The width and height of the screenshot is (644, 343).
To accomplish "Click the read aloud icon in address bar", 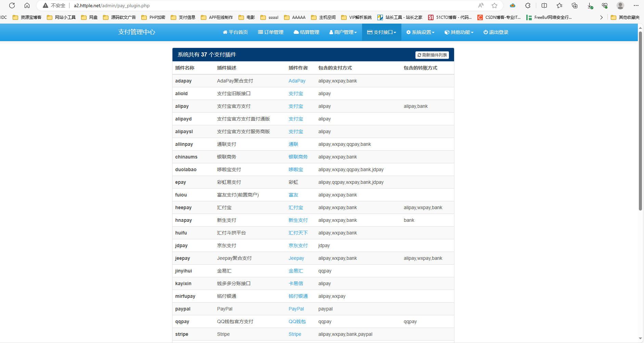I will [481, 5].
